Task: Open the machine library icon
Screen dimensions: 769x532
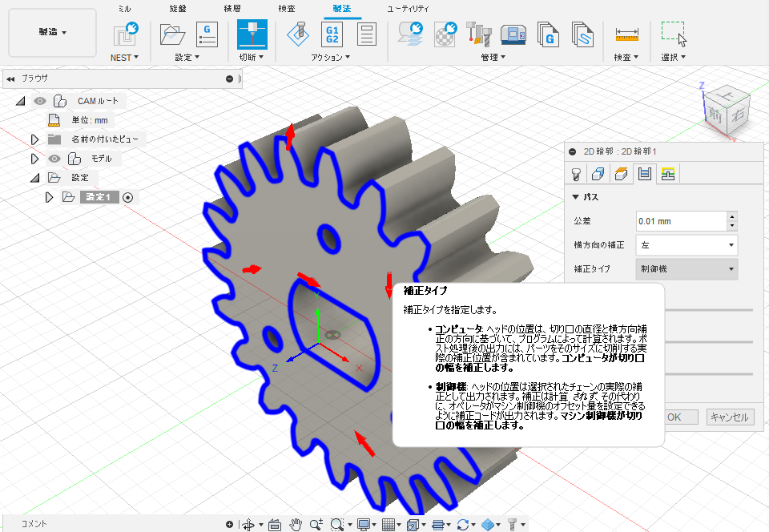Action: click(513, 34)
